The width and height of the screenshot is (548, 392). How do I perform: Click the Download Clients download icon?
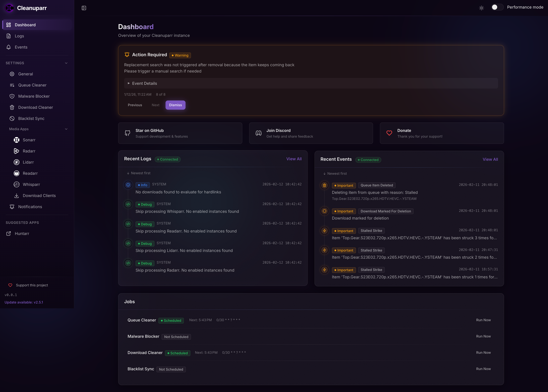[16, 196]
